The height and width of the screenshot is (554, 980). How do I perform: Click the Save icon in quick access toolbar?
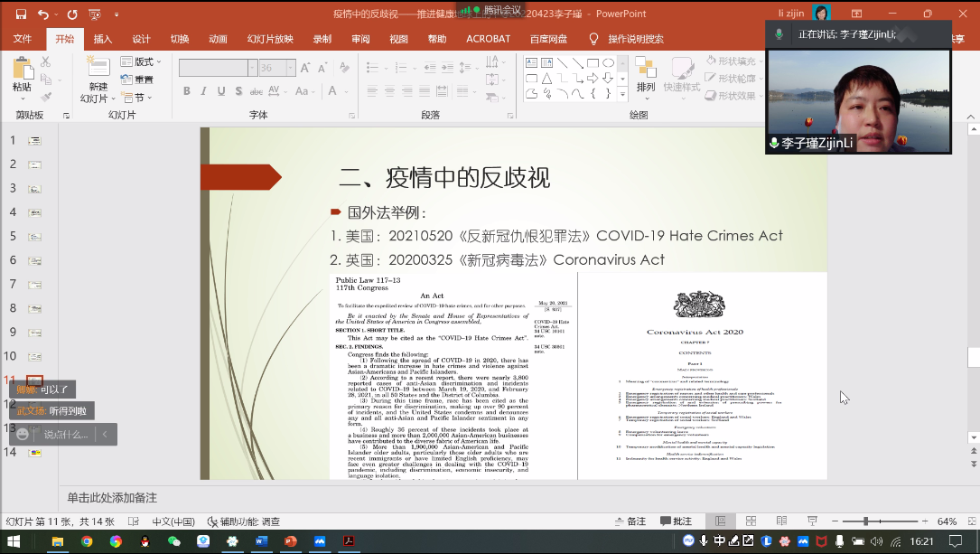(x=19, y=14)
